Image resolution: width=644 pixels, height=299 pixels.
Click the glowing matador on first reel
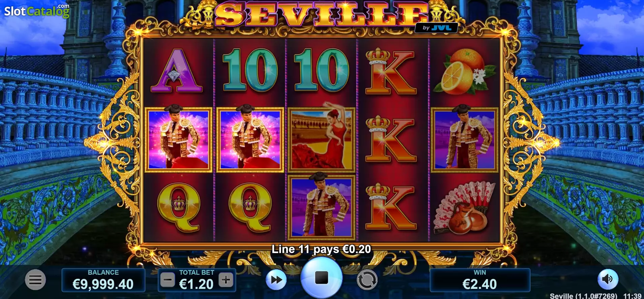(179, 138)
